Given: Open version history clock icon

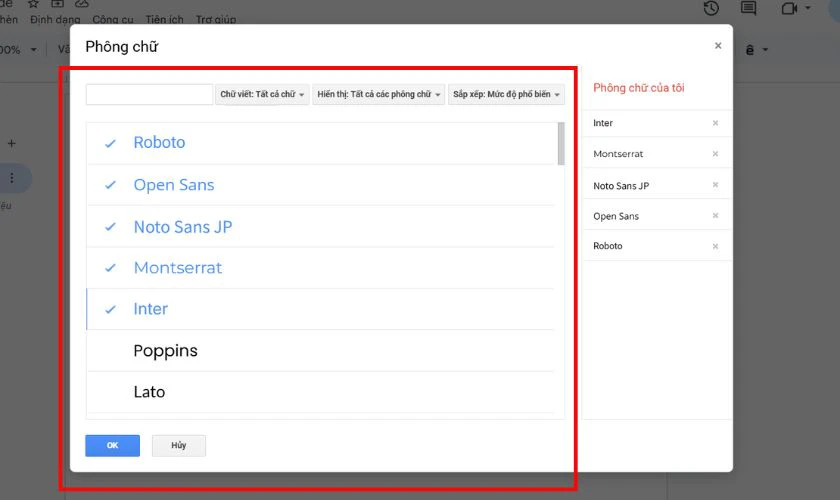Looking at the screenshot, I should click(x=711, y=8).
